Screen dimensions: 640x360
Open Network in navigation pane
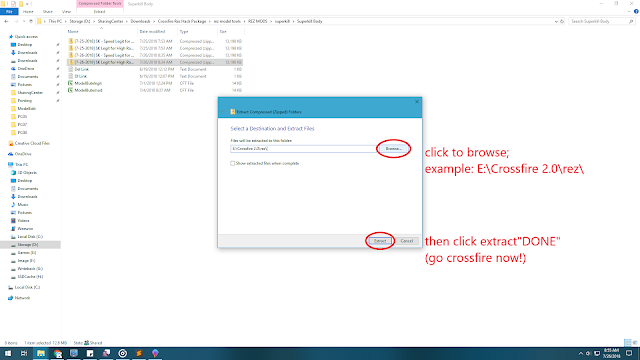pyautogui.click(x=22, y=298)
